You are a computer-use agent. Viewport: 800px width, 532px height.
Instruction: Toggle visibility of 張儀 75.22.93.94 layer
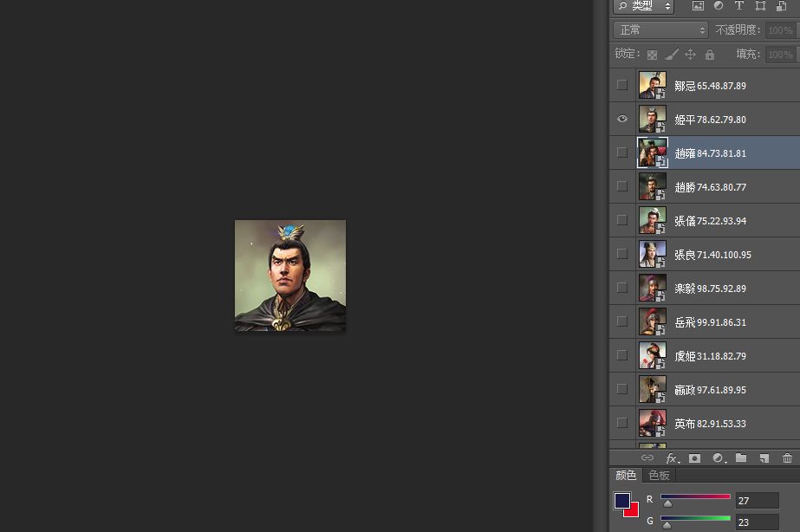coord(622,220)
